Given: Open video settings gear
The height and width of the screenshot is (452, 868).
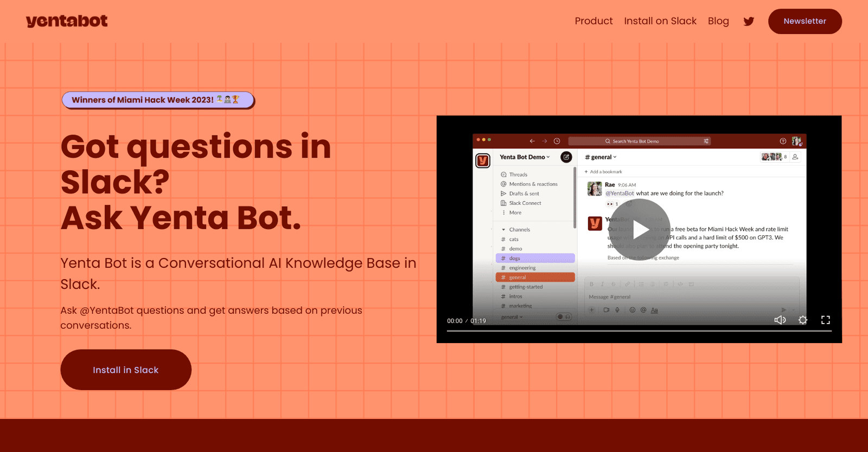Looking at the screenshot, I should [803, 320].
